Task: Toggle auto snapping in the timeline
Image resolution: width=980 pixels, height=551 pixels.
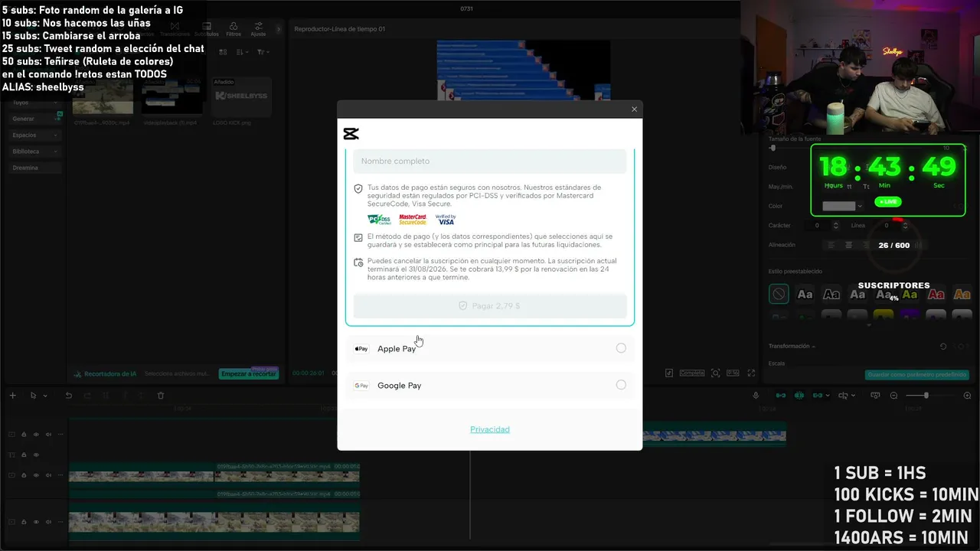Action: tap(799, 396)
